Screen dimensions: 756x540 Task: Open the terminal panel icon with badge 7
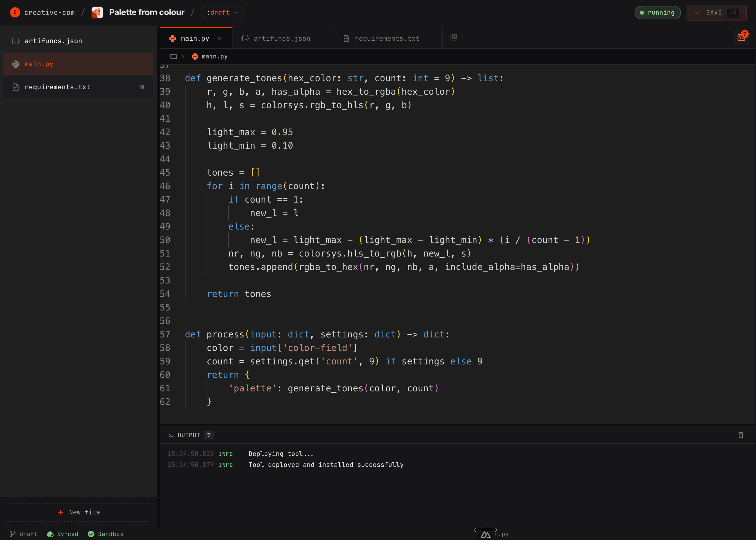pos(741,37)
